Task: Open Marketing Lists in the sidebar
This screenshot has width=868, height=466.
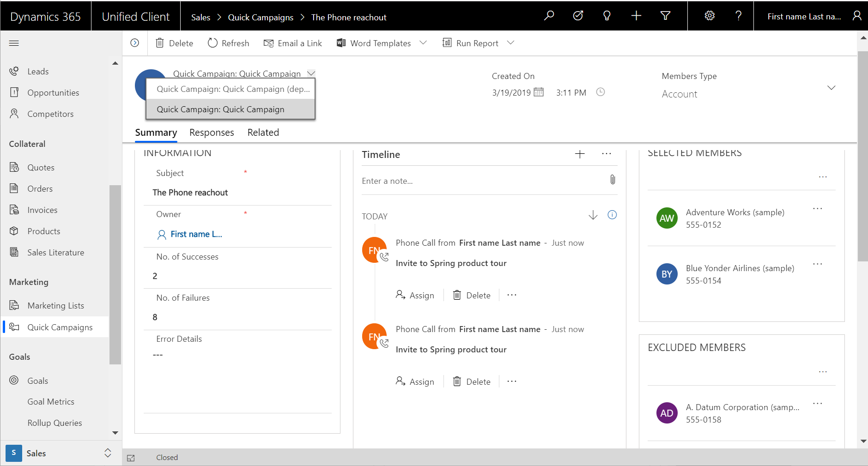Action: pos(55,306)
